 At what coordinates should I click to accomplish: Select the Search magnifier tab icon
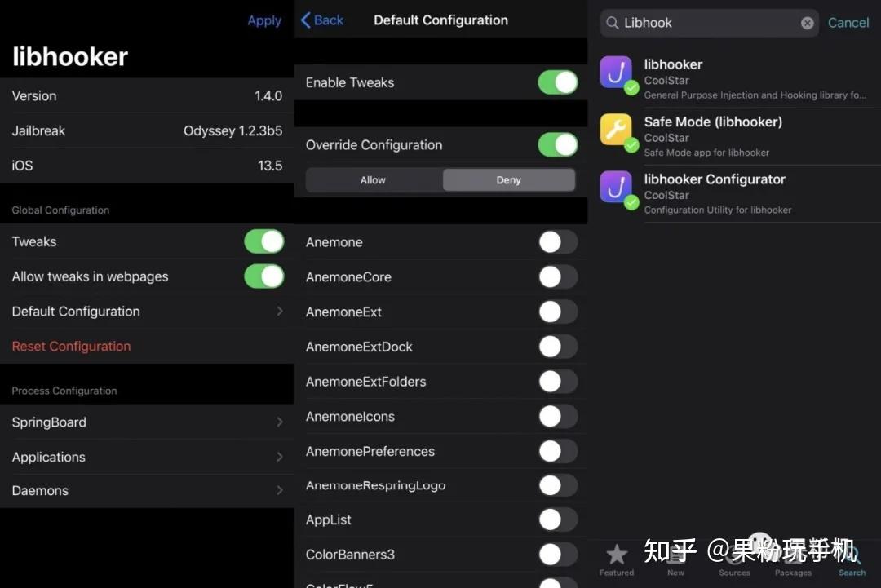pyautogui.click(x=852, y=553)
